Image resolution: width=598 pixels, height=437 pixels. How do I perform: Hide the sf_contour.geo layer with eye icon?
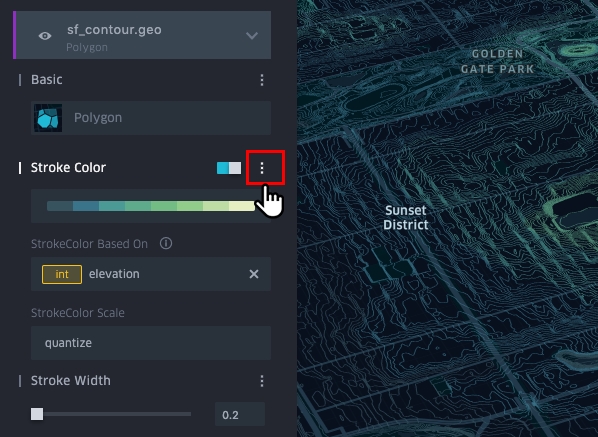(x=45, y=36)
